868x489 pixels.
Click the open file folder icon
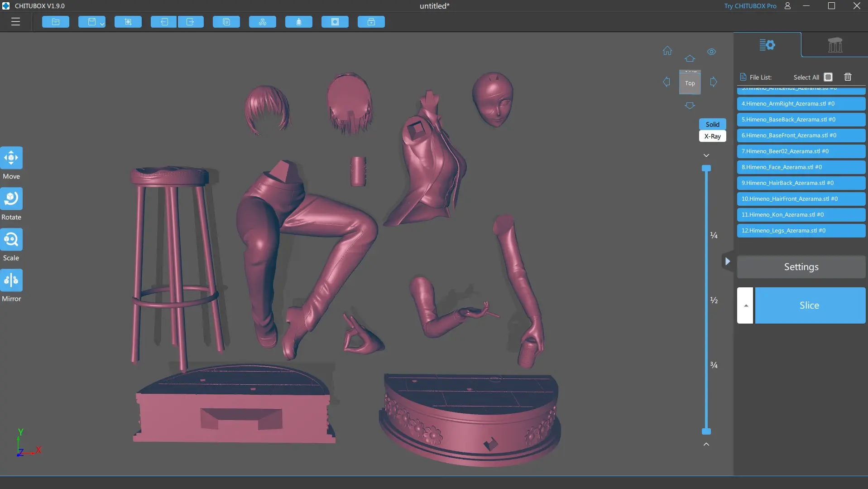[x=56, y=22]
